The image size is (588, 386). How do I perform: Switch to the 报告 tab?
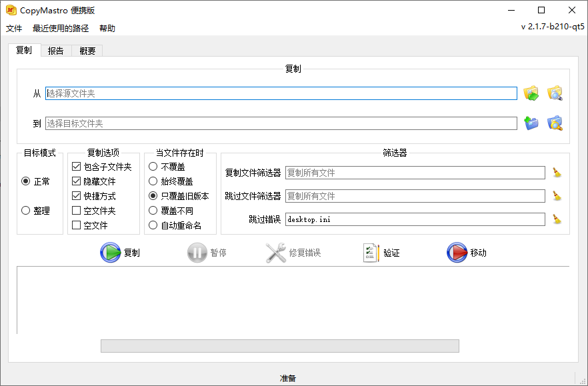click(x=56, y=51)
